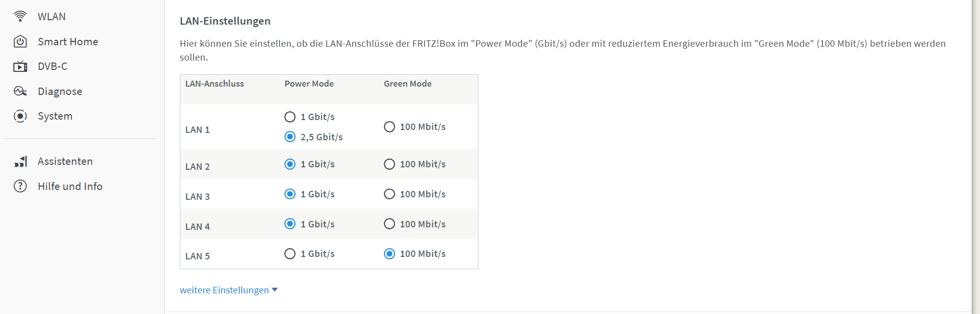Viewport: 980px width, 314px height.
Task: Switch LAN 2 to 100 Mbit/s Green Mode
Action: (389, 164)
